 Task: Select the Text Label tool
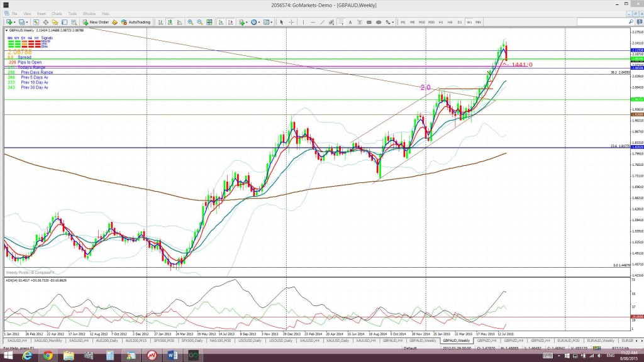360,22
